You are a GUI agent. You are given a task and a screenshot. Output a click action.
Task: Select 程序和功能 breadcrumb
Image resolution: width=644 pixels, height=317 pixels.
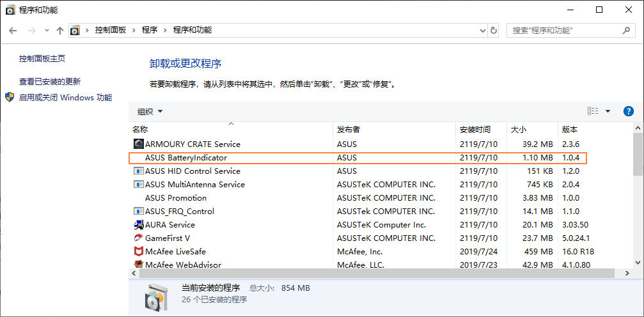coord(192,30)
